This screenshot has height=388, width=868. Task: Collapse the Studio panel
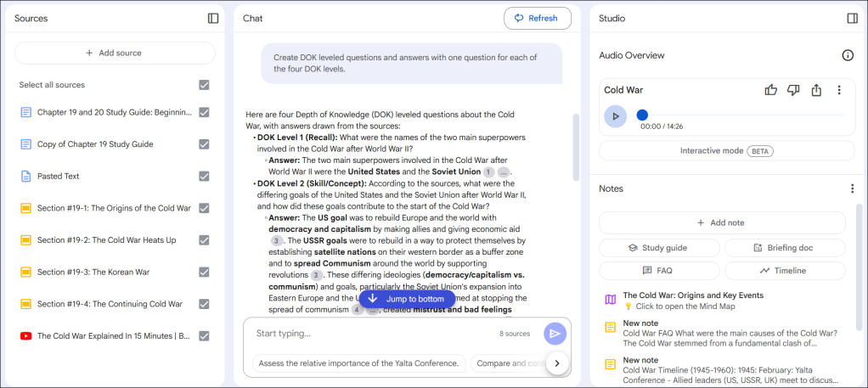click(x=852, y=18)
